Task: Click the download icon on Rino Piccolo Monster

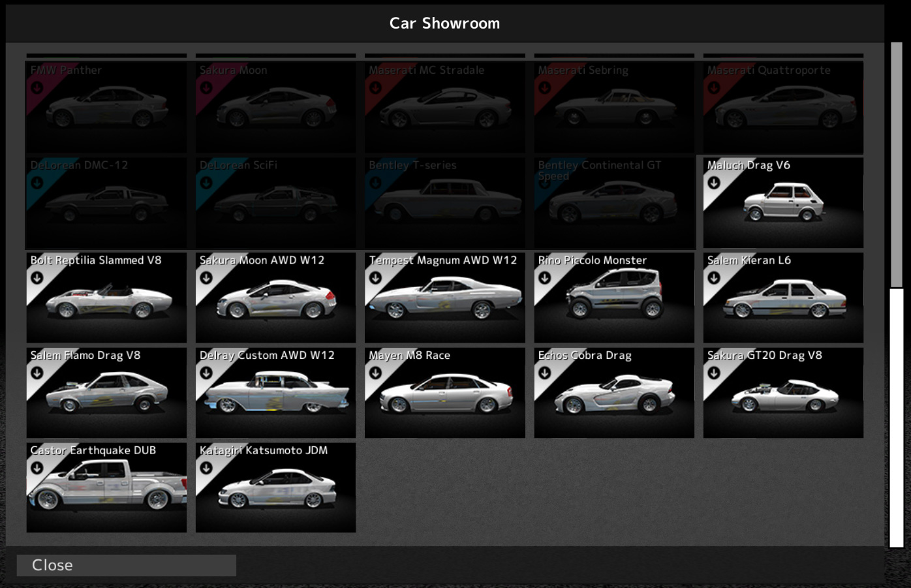Action: (x=546, y=277)
